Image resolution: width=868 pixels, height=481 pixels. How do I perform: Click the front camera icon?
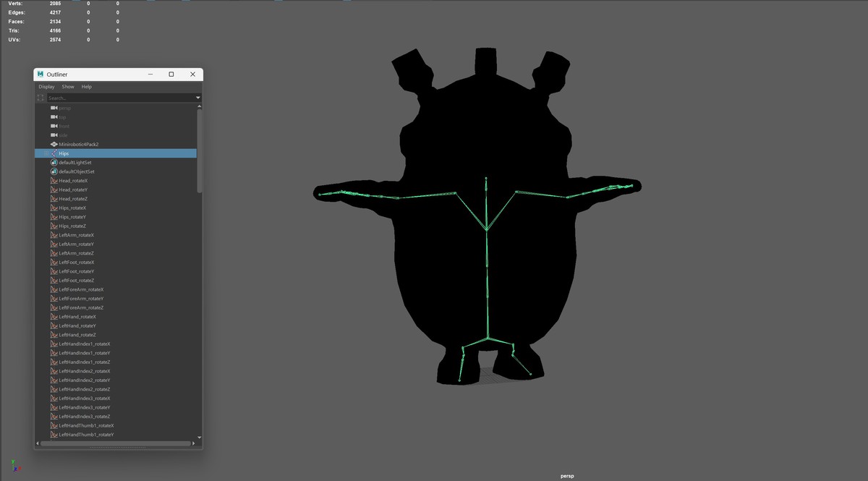(x=54, y=127)
